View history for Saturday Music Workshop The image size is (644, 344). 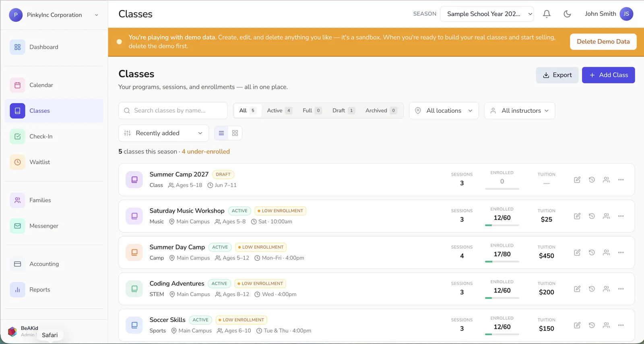tap(592, 216)
